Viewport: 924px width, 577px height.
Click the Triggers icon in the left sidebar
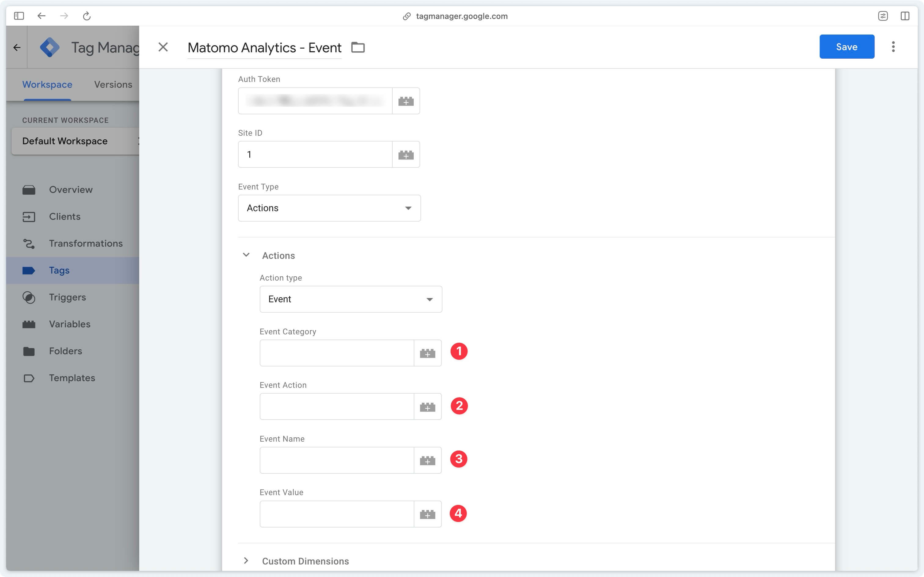28,297
